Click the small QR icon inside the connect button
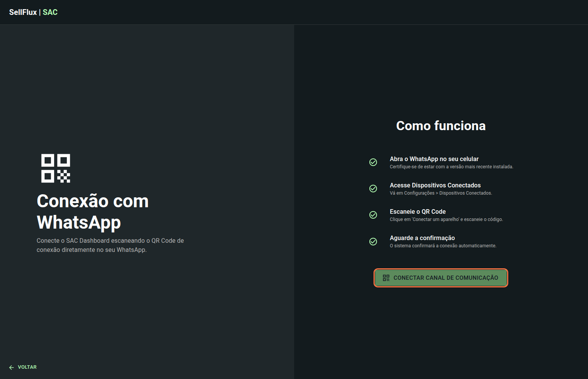The width and height of the screenshot is (588, 379). pyautogui.click(x=386, y=278)
